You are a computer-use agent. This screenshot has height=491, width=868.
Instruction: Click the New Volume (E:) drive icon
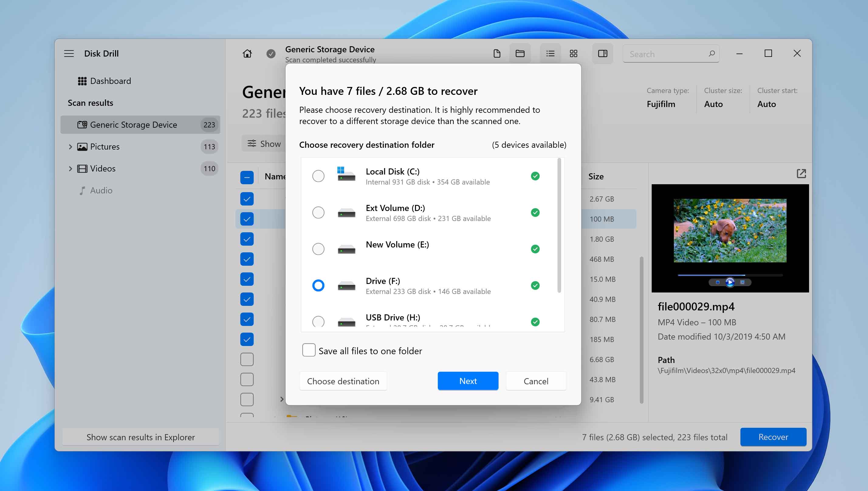coord(346,250)
